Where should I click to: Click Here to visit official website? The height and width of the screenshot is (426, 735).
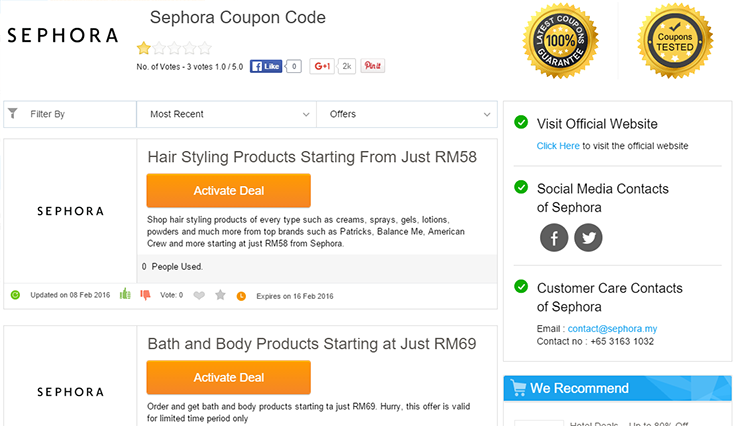558,146
